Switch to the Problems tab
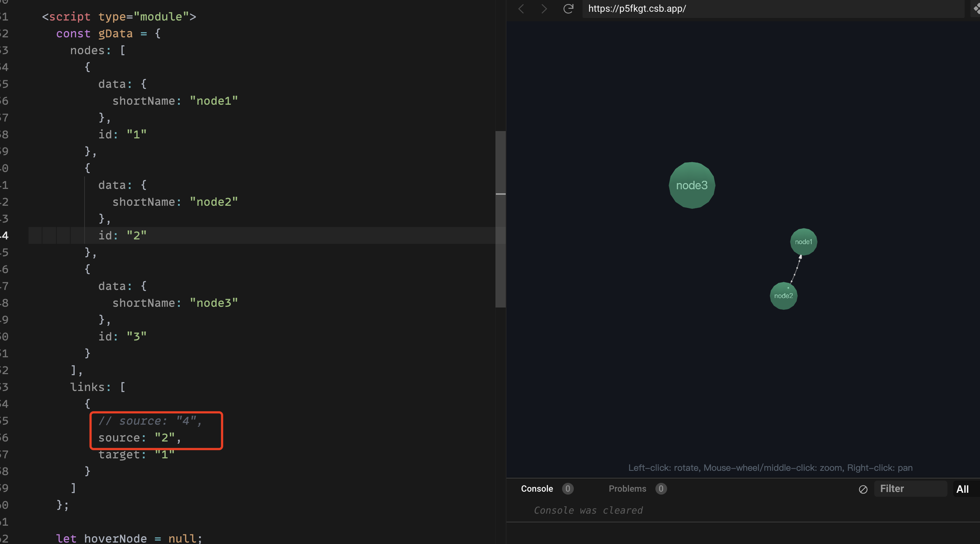980x544 pixels. pyautogui.click(x=628, y=489)
